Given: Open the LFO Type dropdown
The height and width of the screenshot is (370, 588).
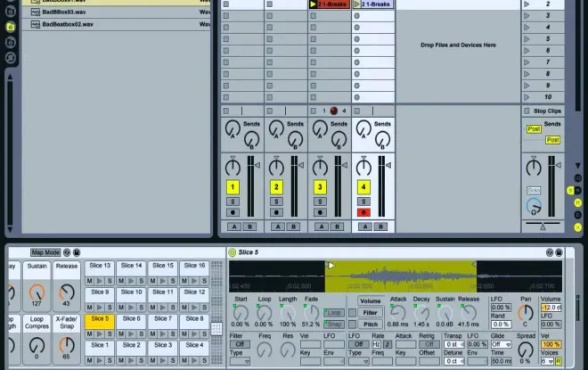Looking at the screenshot, I should pyautogui.click(x=359, y=361).
